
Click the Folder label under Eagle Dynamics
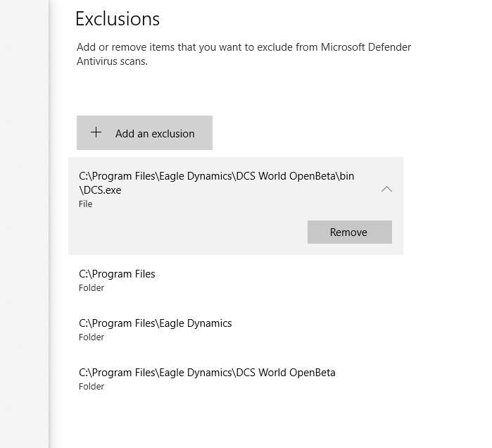click(x=92, y=337)
